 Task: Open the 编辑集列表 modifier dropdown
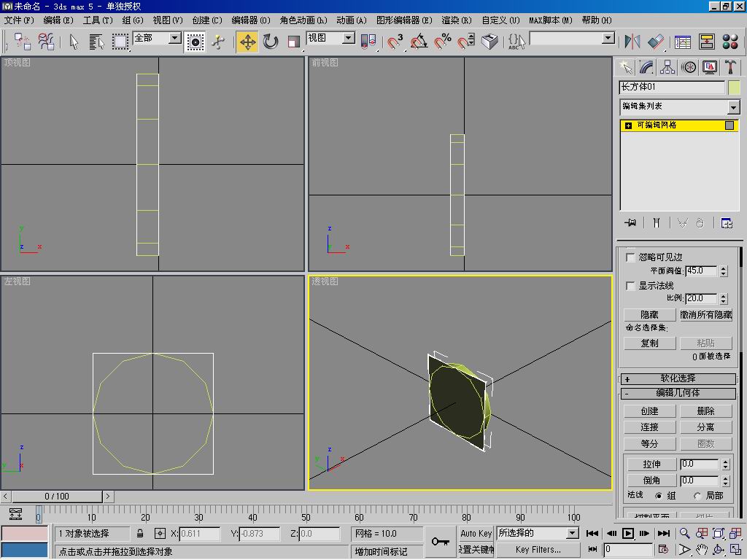click(x=733, y=107)
